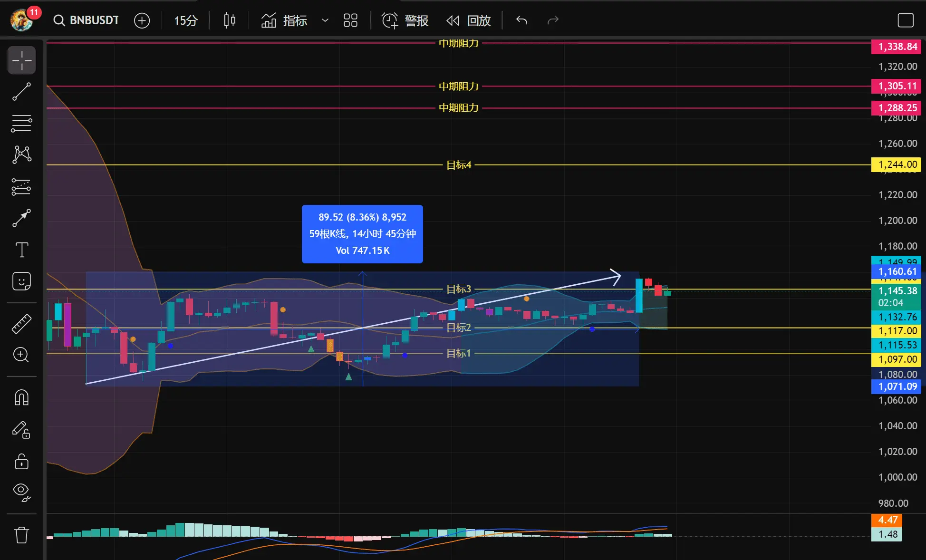The height and width of the screenshot is (560, 926).
Task: Select the trend line drawing tool
Action: coord(21,92)
